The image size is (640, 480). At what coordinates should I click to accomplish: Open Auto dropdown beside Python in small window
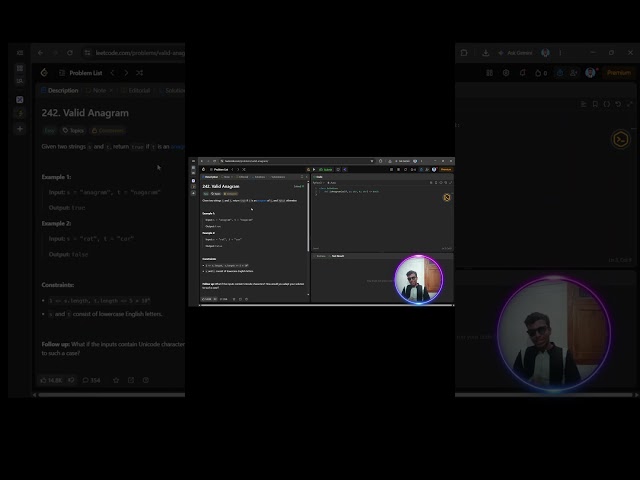point(332,182)
